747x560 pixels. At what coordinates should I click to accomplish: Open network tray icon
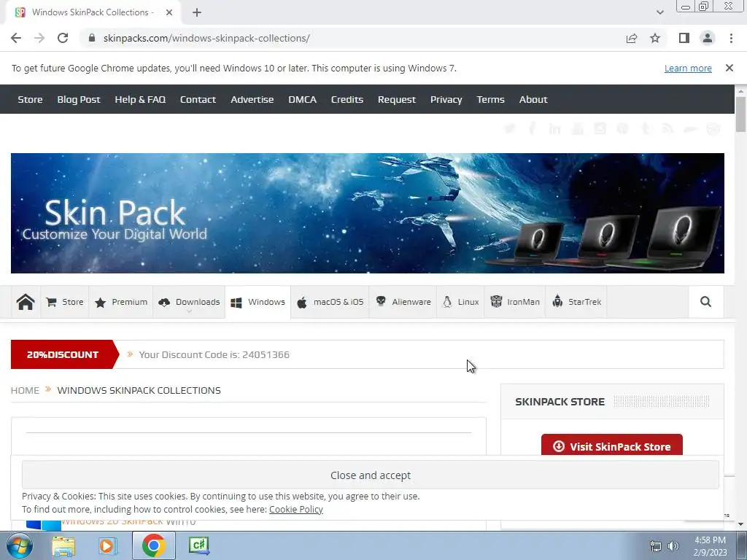[656, 546]
